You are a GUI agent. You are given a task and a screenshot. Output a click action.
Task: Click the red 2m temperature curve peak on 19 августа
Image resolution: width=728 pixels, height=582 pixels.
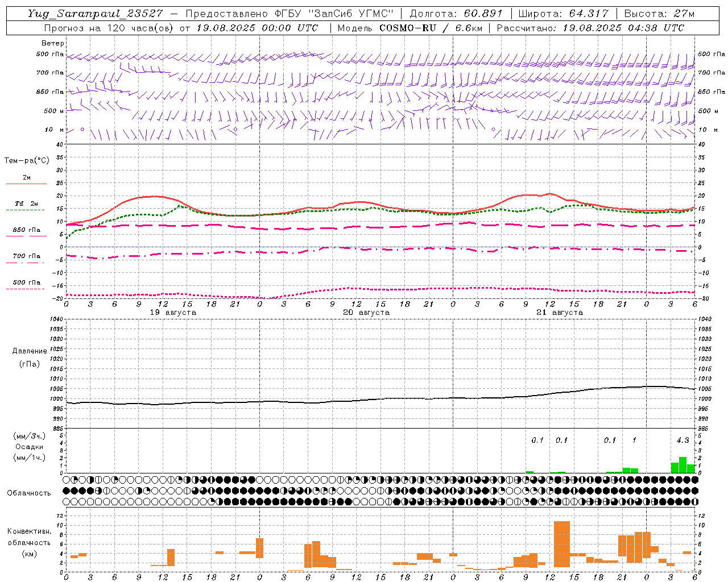tap(154, 196)
